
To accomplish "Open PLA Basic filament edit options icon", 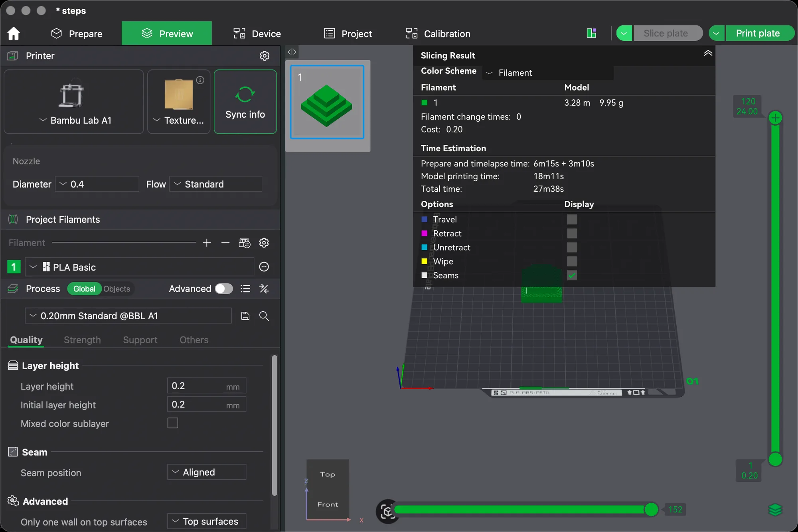I will [264, 267].
